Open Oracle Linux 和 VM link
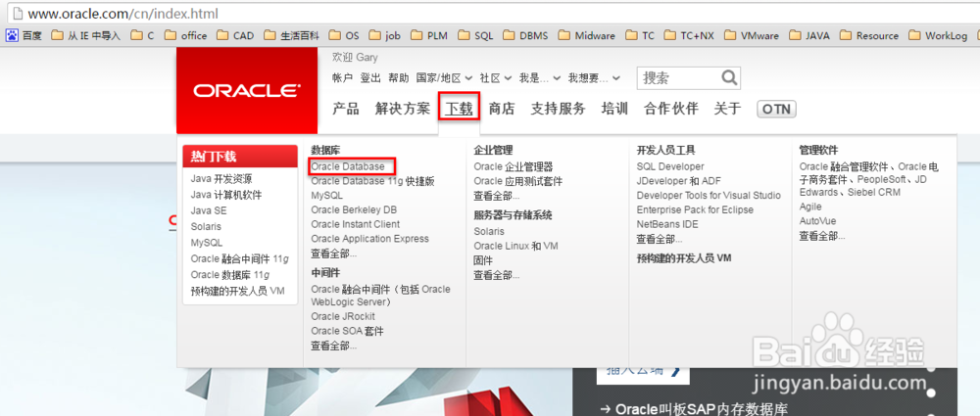Screen dimensions: 980x416 pyautogui.click(x=515, y=246)
